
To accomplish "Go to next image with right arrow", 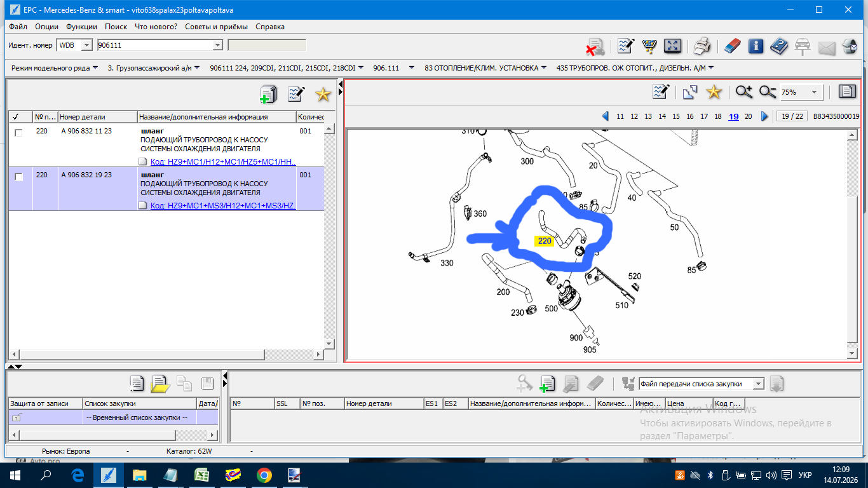I will (x=764, y=116).
